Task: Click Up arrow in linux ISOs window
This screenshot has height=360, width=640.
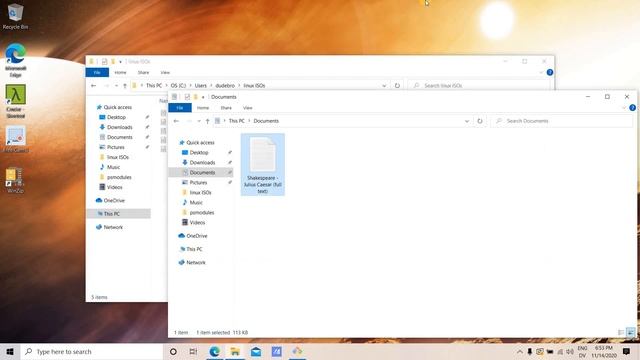Action: point(125,85)
